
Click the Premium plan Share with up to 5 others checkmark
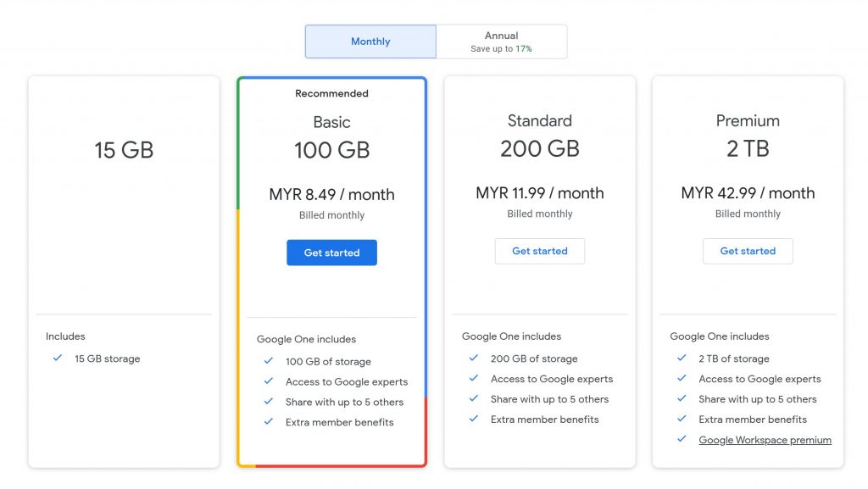coord(682,398)
